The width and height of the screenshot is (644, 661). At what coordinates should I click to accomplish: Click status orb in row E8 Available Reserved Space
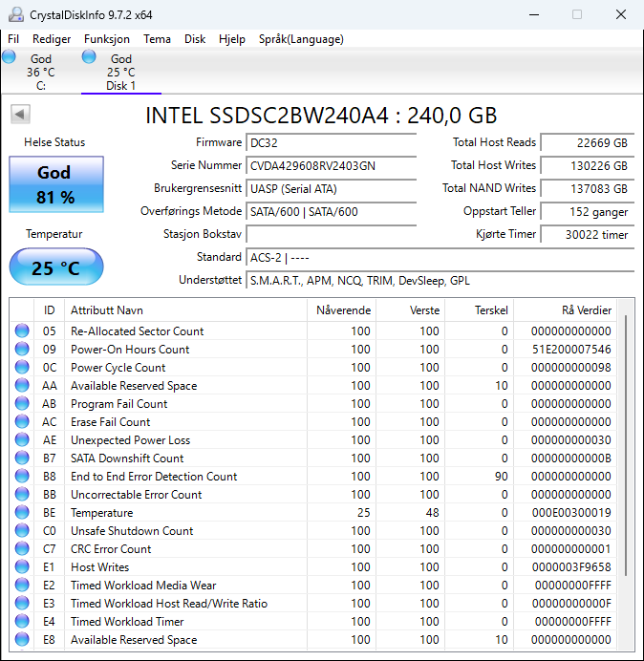coord(22,639)
